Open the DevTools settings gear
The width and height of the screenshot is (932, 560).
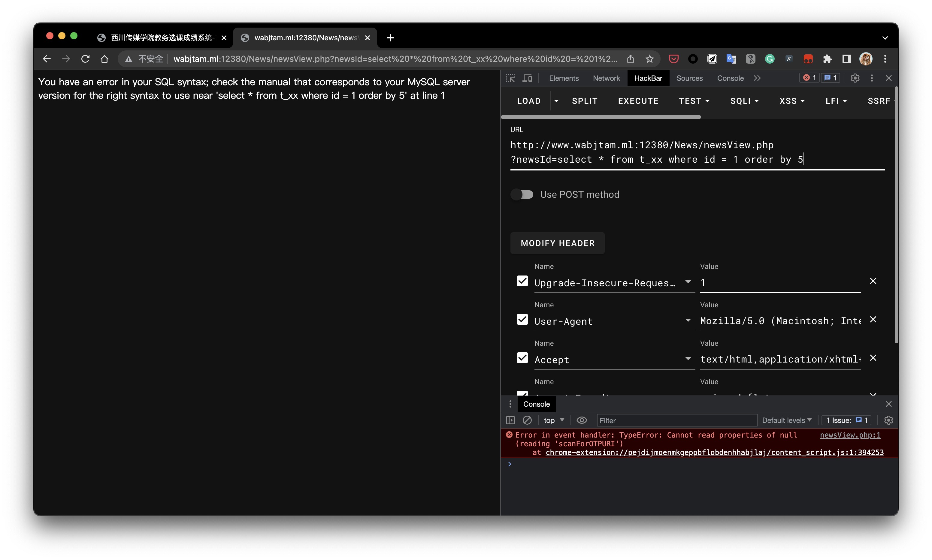point(855,78)
